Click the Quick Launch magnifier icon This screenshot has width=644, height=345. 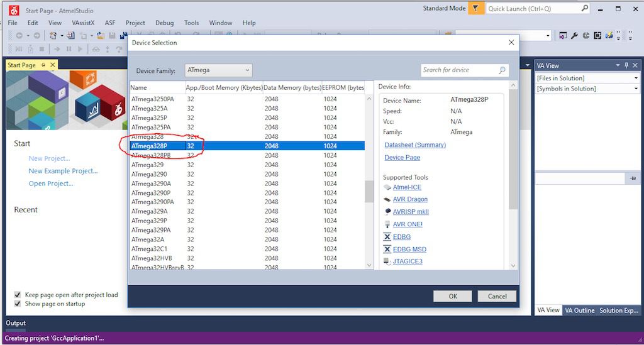[x=584, y=8]
